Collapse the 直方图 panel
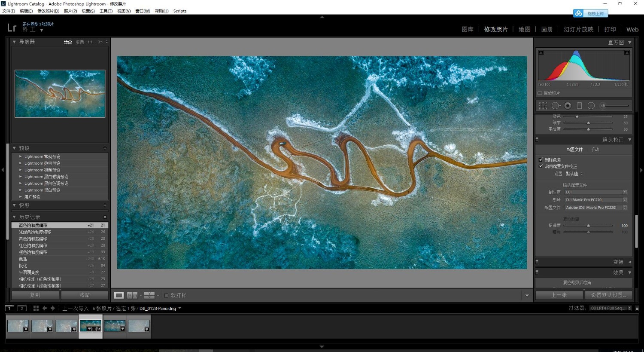644x352 pixels. 630,43
